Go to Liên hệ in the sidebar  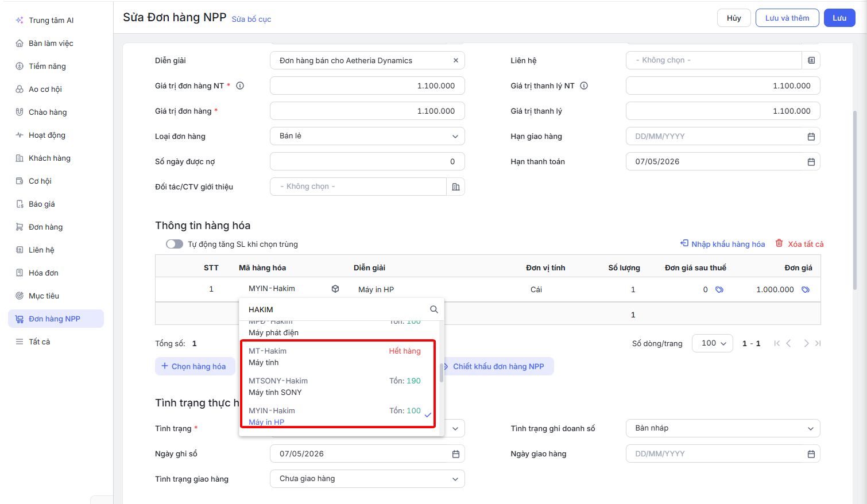coord(56,250)
